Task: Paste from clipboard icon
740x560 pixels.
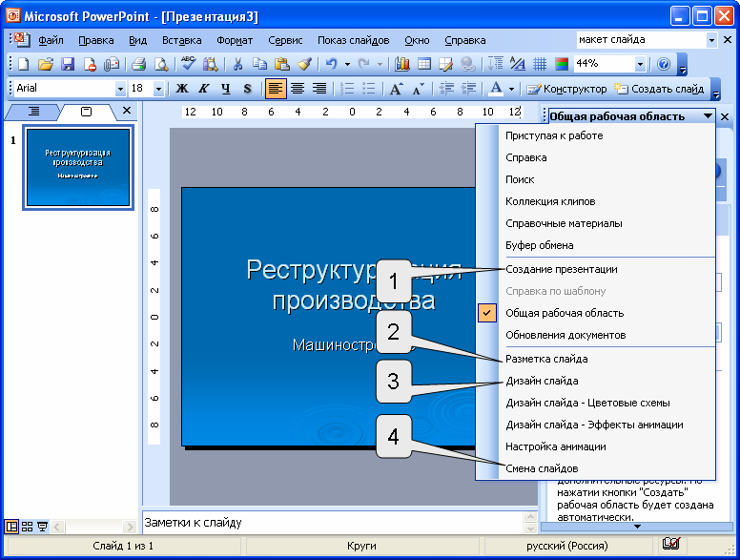Action: pos(281,64)
